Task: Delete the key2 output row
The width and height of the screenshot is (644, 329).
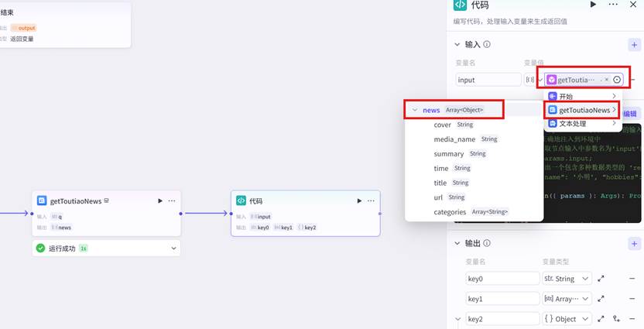Action: [x=632, y=319]
